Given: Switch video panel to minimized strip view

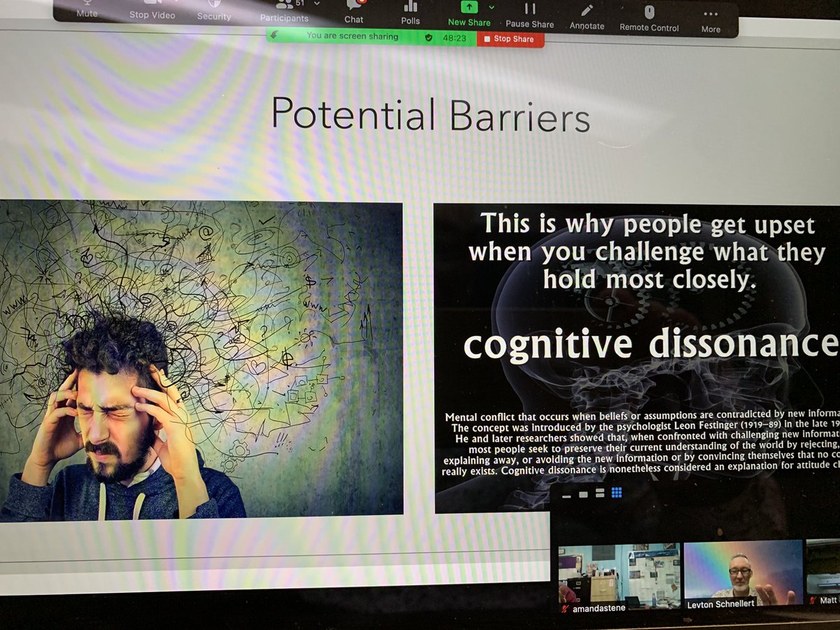Looking at the screenshot, I should (x=566, y=495).
